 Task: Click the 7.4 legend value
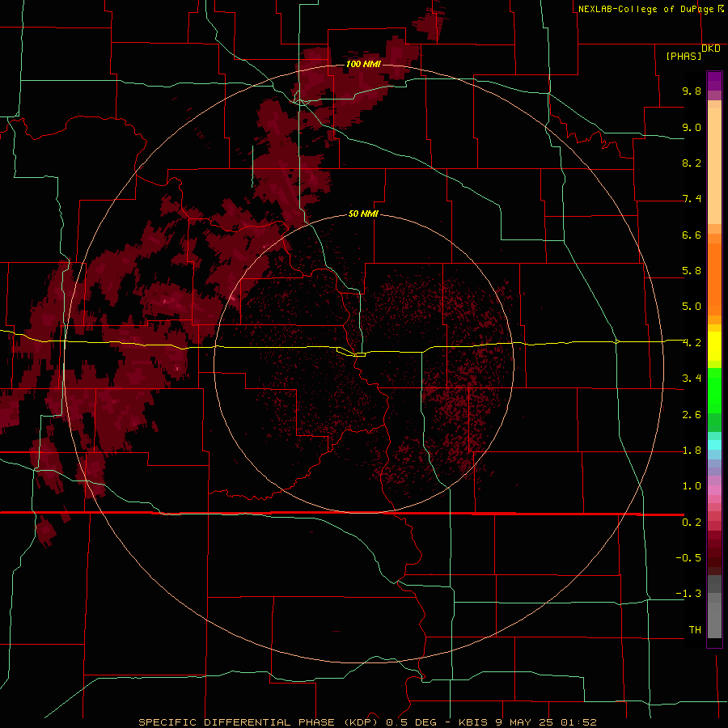click(692, 199)
